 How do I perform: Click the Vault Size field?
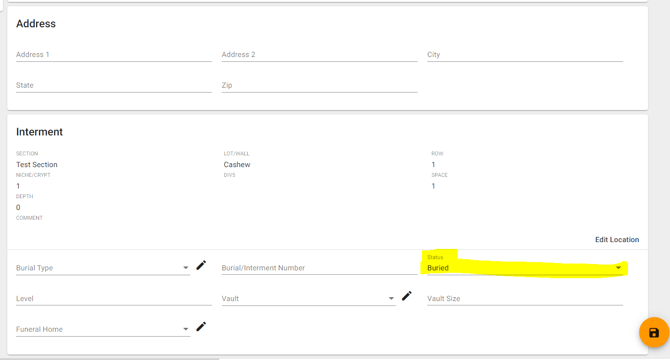coord(525,299)
